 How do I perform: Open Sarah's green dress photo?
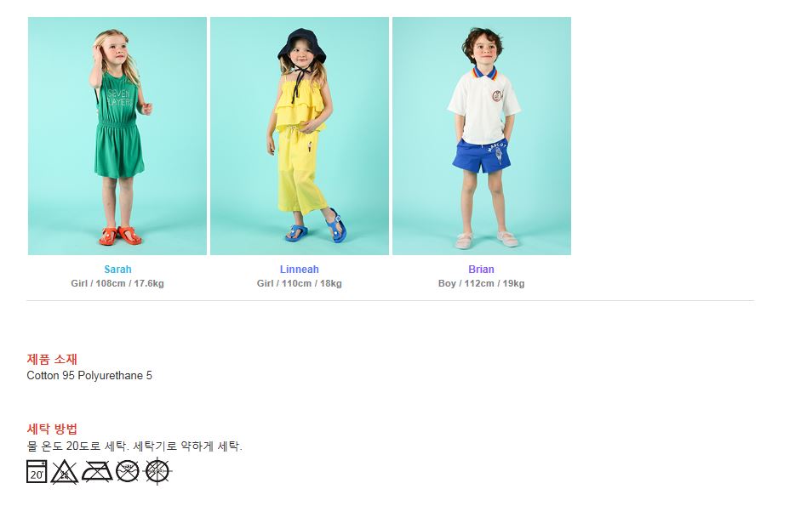[x=117, y=135]
